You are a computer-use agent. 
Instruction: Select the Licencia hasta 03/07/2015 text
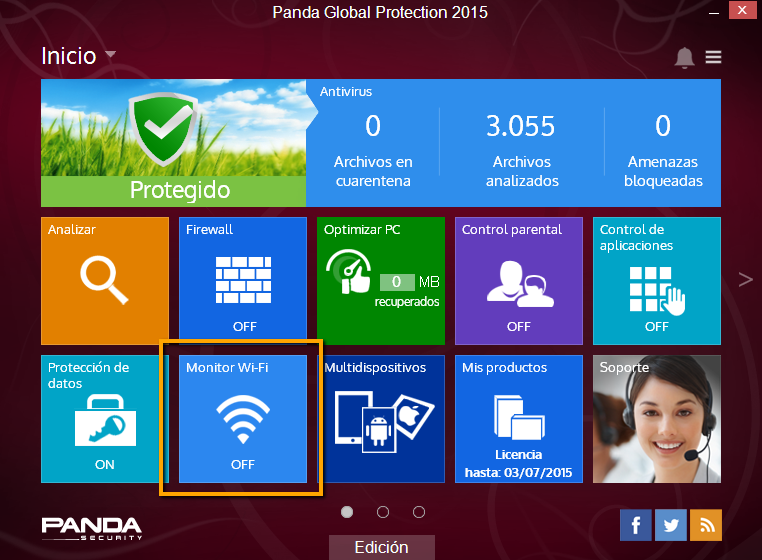coord(518,464)
